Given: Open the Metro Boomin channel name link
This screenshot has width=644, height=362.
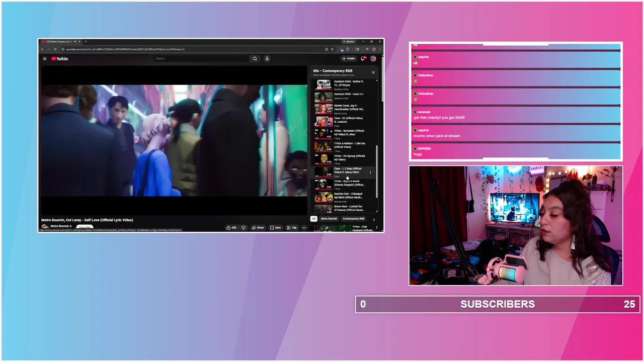Looking at the screenshot, I should (60, 226).
